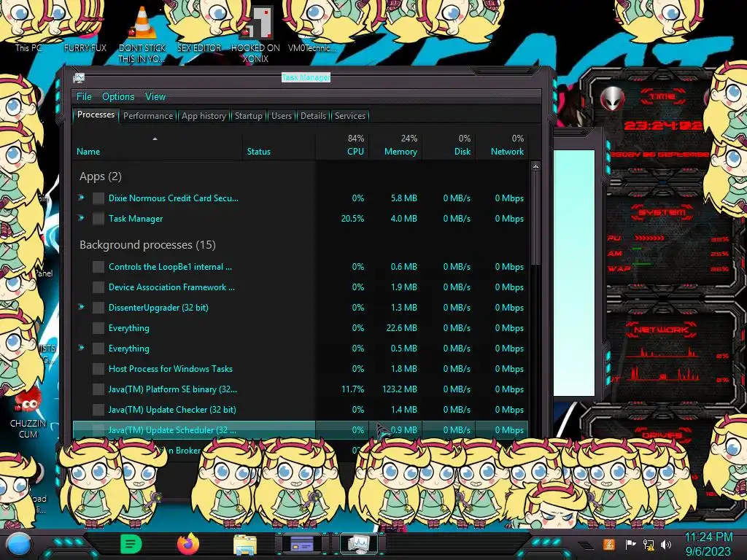Click the 11.7% CPU value for Java Platform
The width and height of the screenshot is (747, 560).
click(352, 389)
